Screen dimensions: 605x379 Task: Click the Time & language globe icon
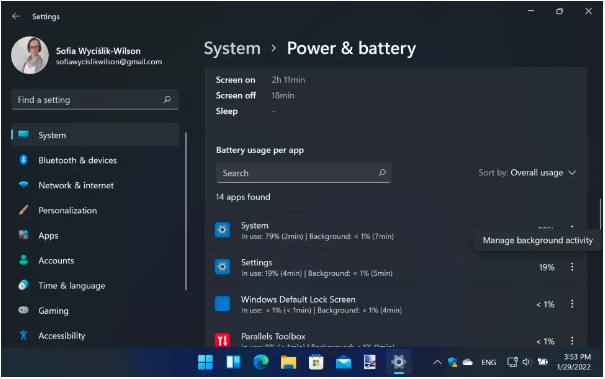pyautogui.click(x=24, y=285)
